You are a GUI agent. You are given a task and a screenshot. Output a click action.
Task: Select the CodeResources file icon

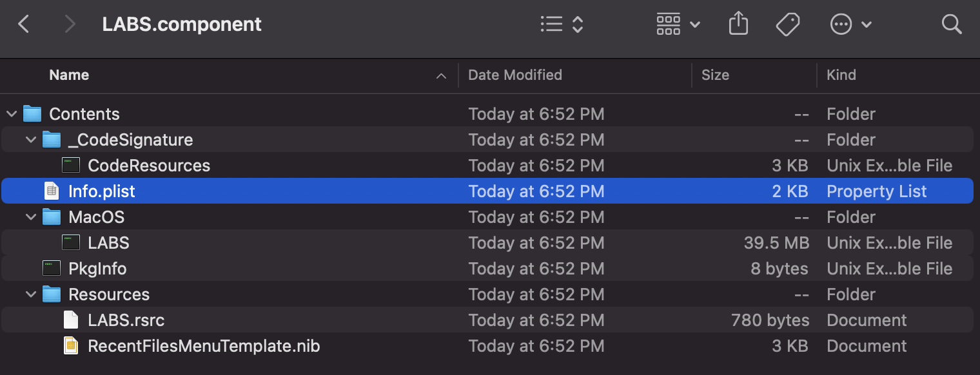(71, 166)
